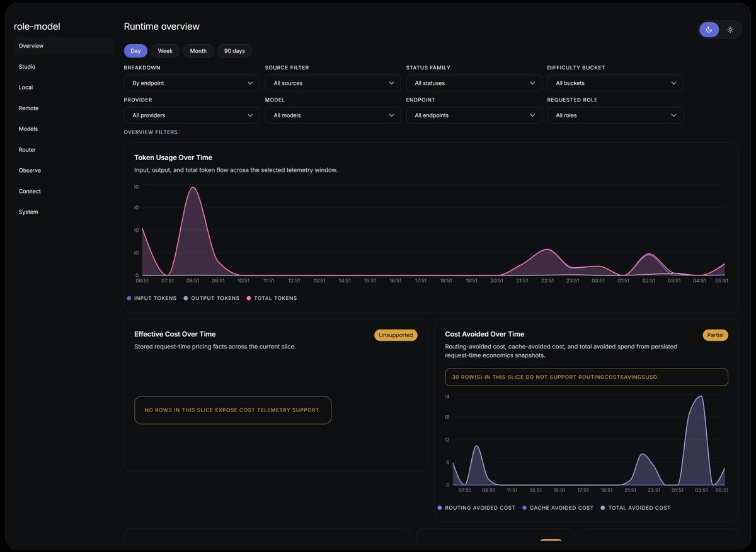Select the 90 days time range
Screen dimensions: 756x552
pyautogui.click(x=234, y=51)
